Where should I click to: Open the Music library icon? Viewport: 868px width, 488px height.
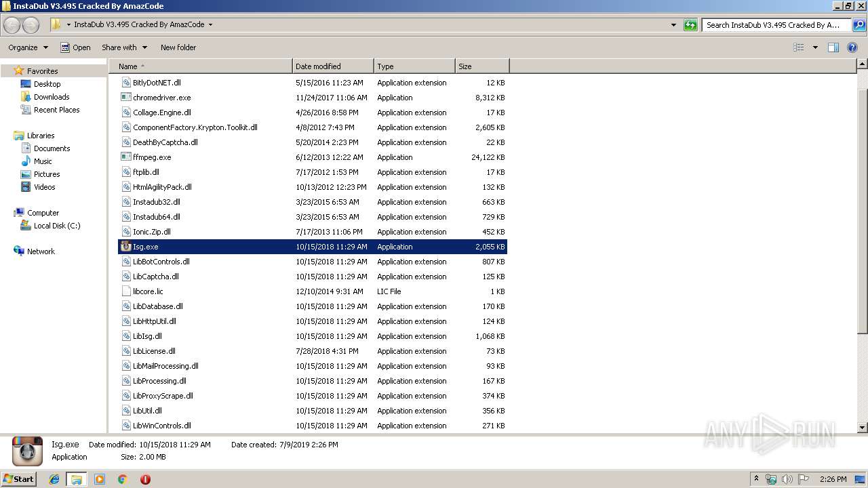(26, 161)
